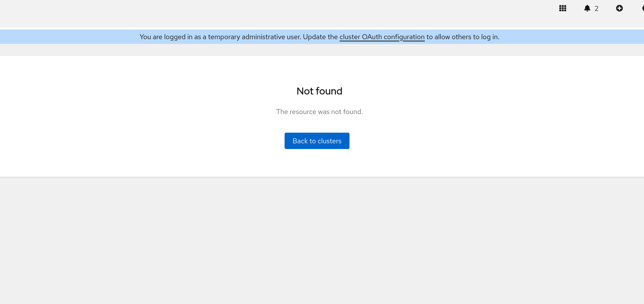Select the circled plus icon in header
The height and width of the screenshot is (304, 644).
click(619, 8)
